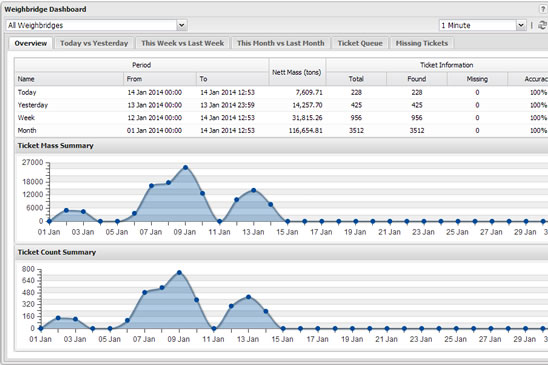Click the 02 Jan data point in count chart

pyautogui.click(x=58, y=318)
